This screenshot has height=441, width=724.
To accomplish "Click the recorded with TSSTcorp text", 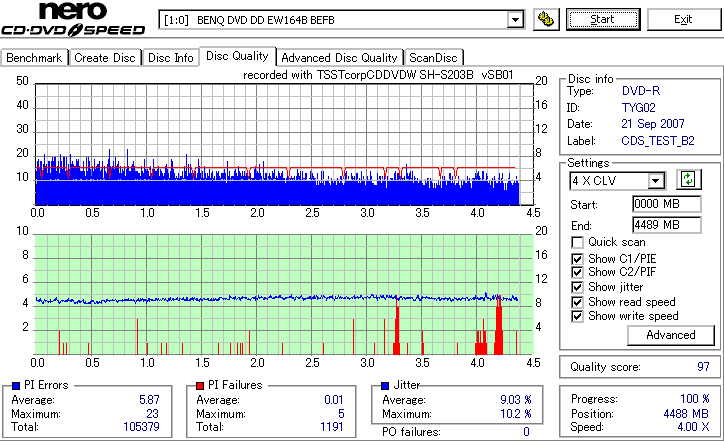I will 378,75.
